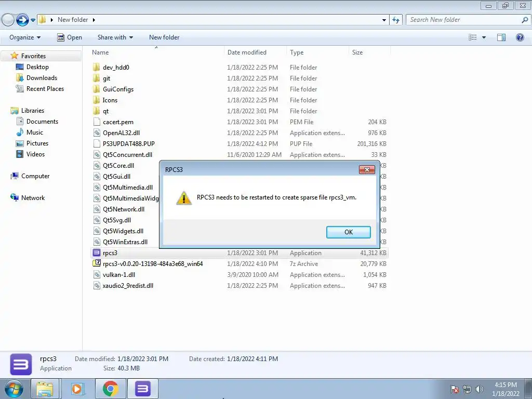Image resolution: width=532 pixels, height=399 pixels.
Task: Open Windows Explorer from taskbar
Action: (x=45, y=389)
